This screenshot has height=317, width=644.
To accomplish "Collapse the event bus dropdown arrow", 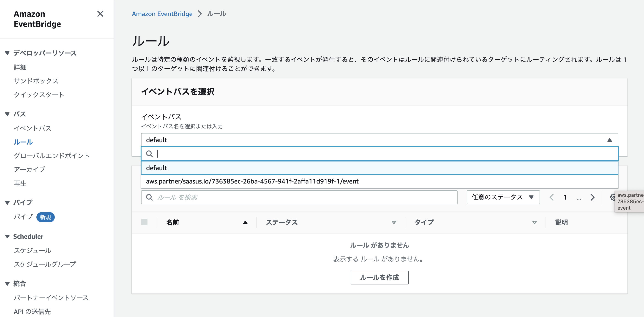I will coord(609,140).
